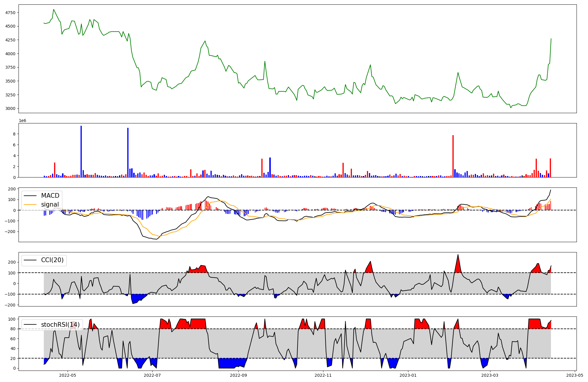Click the 2022-11 x-axis date label

coord(323,375)
